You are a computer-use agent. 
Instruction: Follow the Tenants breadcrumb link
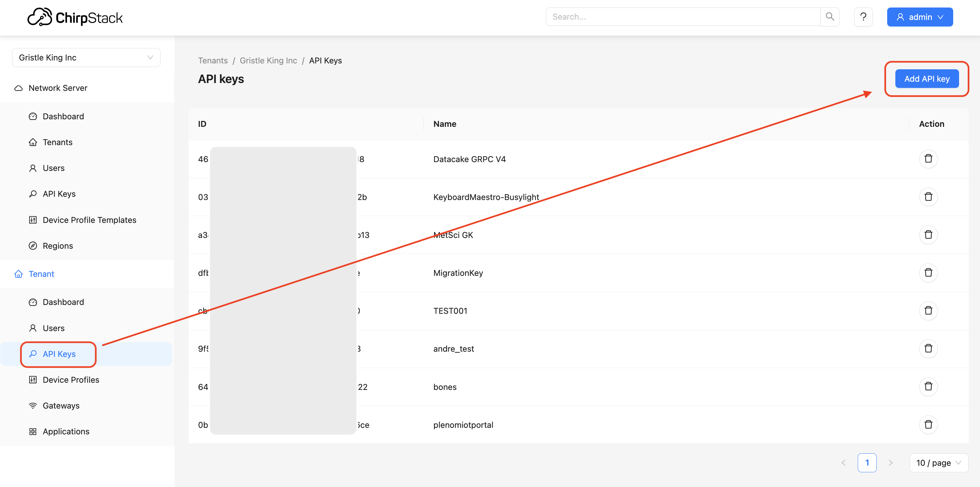(213, 60)
